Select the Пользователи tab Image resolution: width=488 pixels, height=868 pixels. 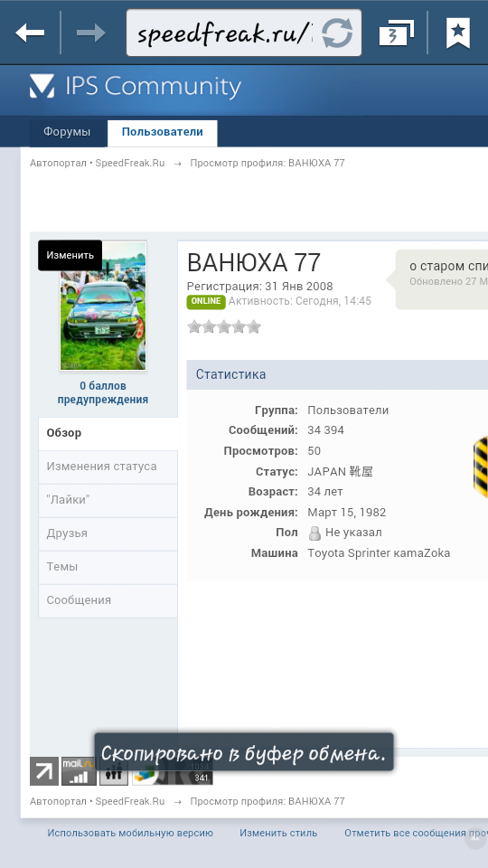[x=162, y=133]
